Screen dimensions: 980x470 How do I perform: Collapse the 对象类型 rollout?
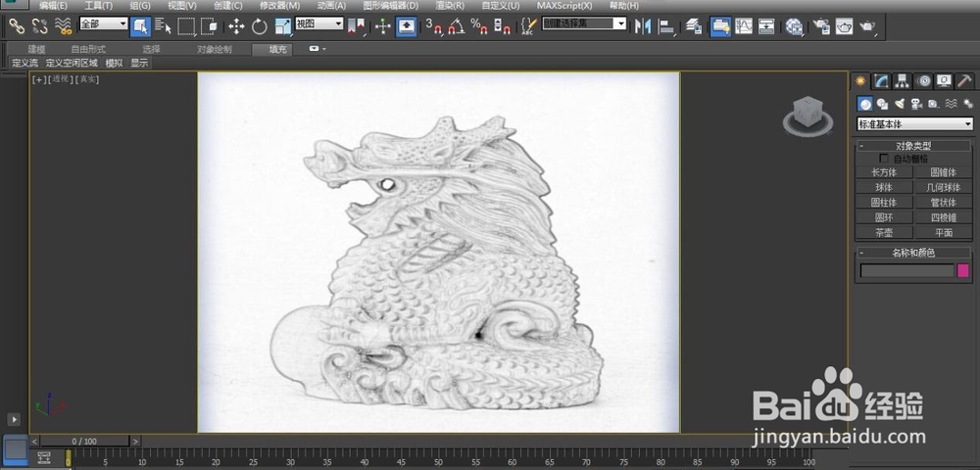coord(913,146)
